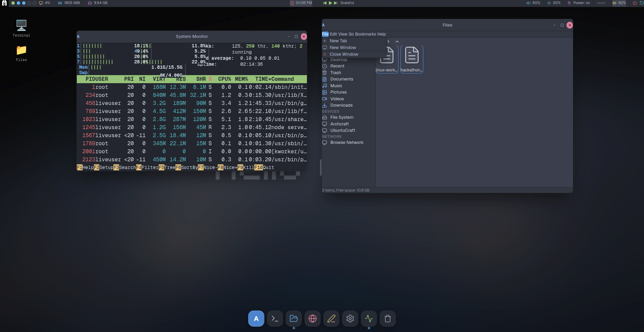This screenshot has width=644, height=332.
Task: Click F6 SortBy in System Monitor
Action: [x=186, y=167]
